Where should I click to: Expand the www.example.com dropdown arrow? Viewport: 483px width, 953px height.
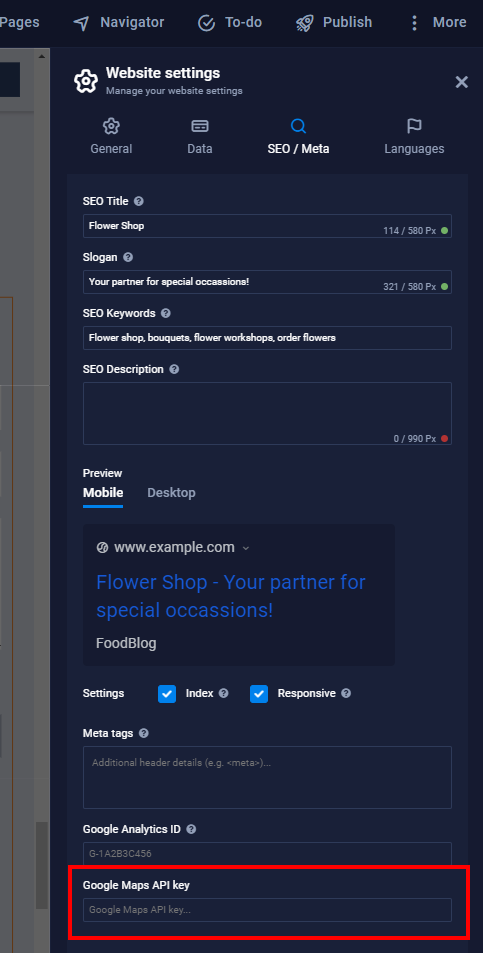point(245,548)
